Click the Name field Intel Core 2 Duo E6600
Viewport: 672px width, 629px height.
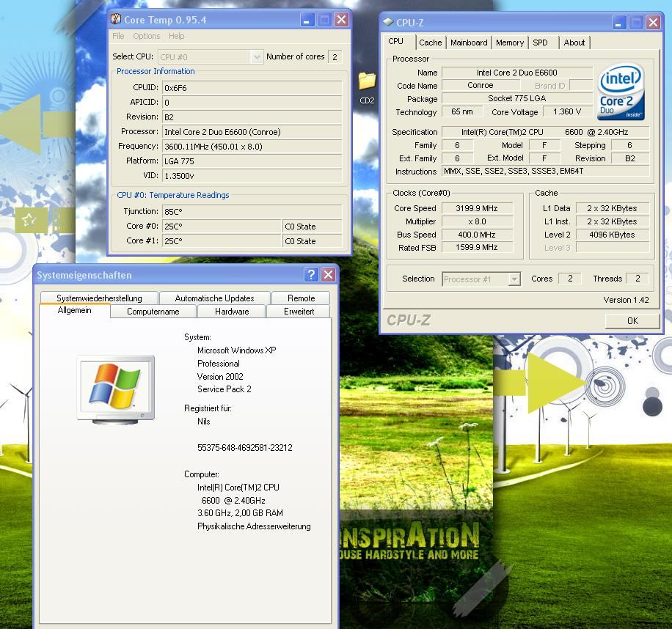[x=517, y=73]
